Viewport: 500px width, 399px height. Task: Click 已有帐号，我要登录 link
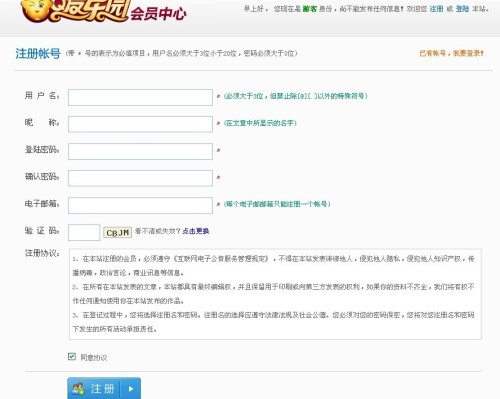[451, 53]
